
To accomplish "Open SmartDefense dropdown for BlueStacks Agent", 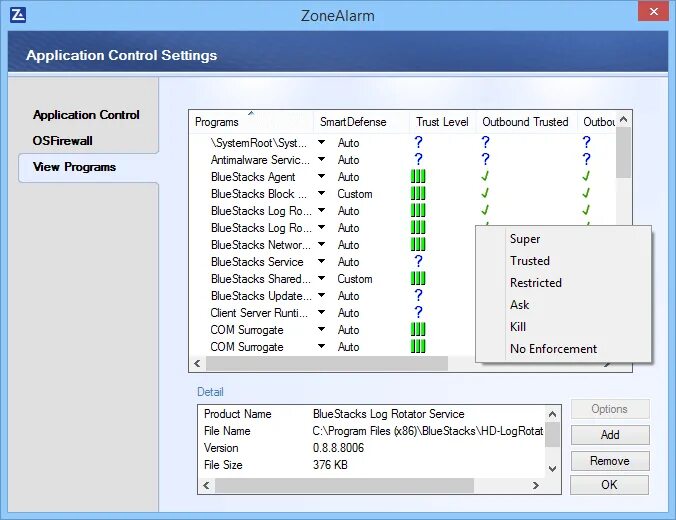I will (322, 176).
